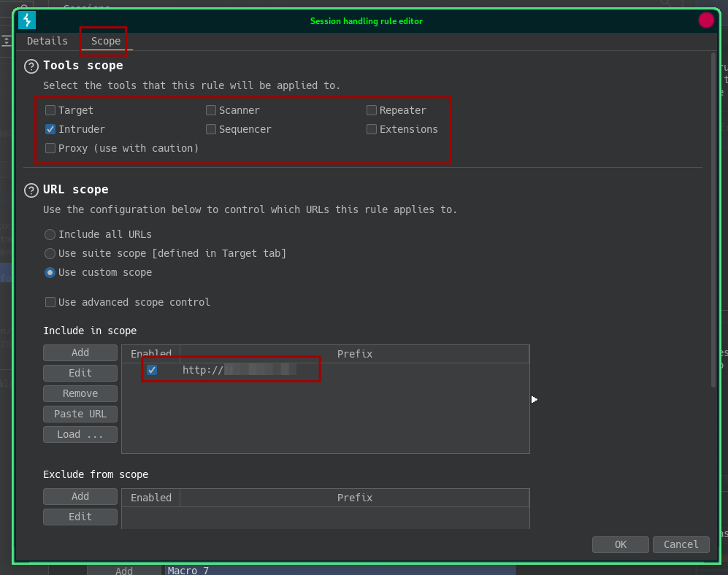Click Edit under Exclude from scope
Screen dimensions: 728x575
(x=80, y=517)
